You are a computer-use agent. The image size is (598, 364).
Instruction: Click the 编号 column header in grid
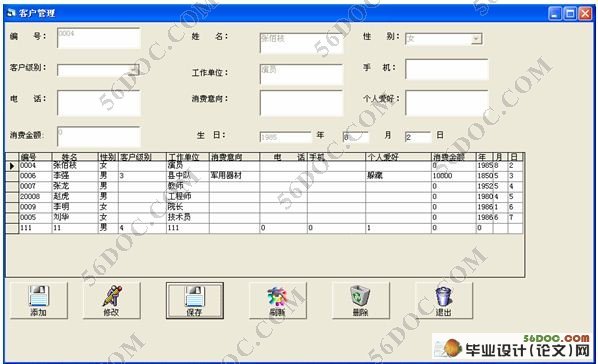(x=35, y=157)
